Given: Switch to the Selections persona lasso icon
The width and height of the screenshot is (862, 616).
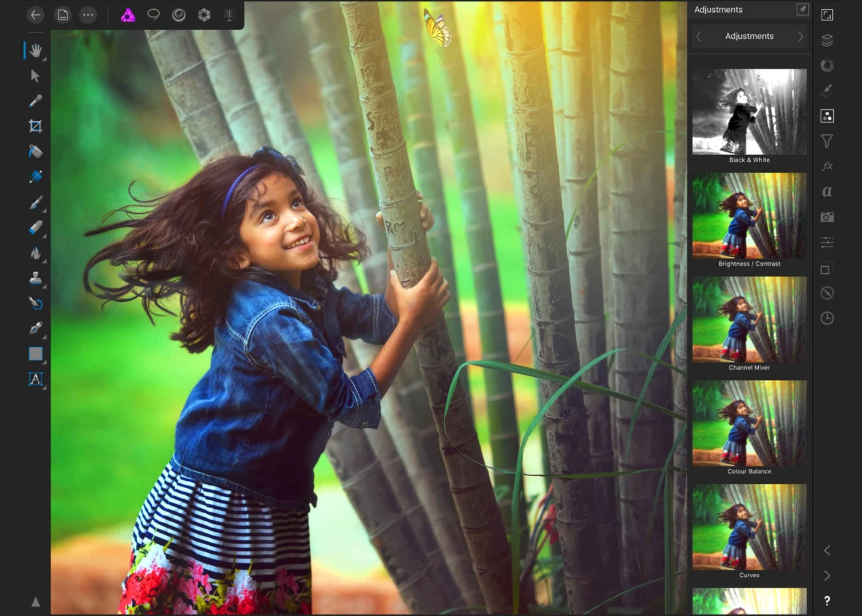Looking at the screenshot, I should (153, 15).
